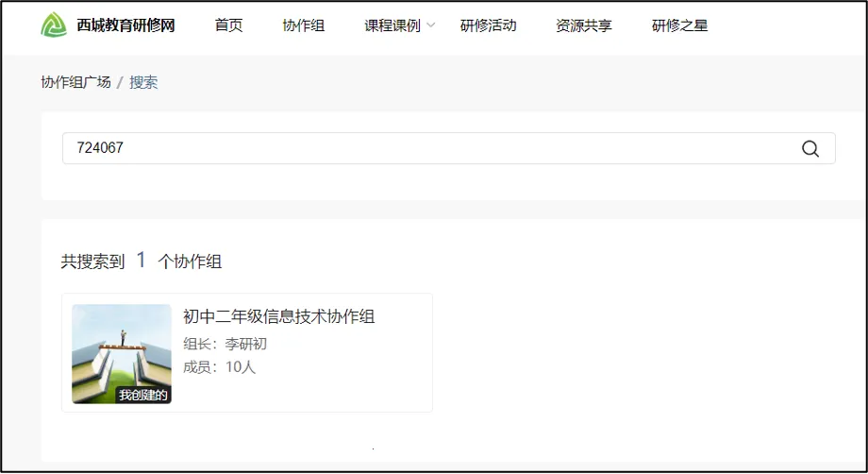Click the 成员：10人 member count
The width and height of the screenshot is (868, 474).
tap(219, 367)
